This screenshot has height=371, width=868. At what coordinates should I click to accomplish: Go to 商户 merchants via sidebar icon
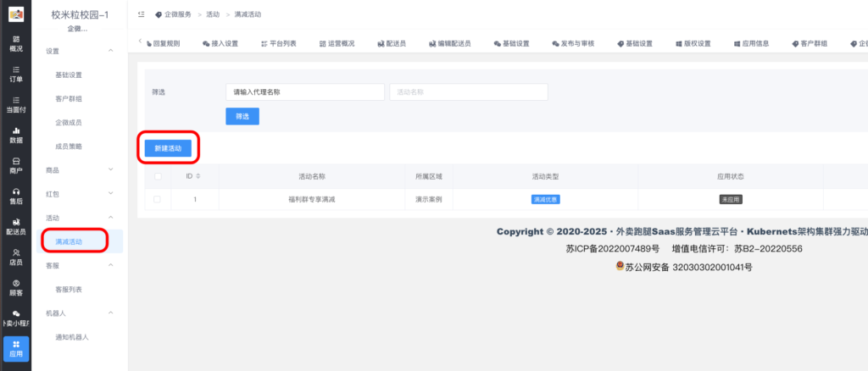16,165
